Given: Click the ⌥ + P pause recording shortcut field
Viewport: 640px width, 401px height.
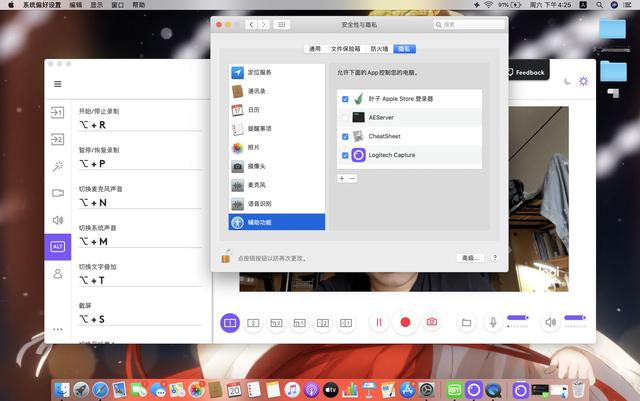Looking at the screenshot, I should pos(140,163).
